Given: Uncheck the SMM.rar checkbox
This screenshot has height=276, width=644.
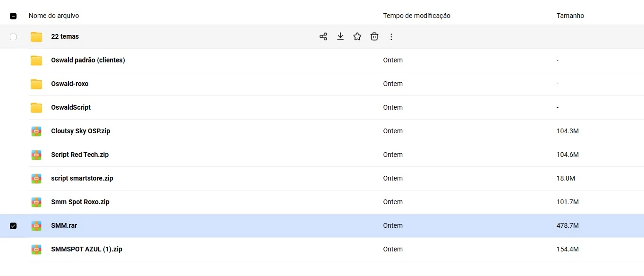Looking at the screenshot, I should point(13,226).
